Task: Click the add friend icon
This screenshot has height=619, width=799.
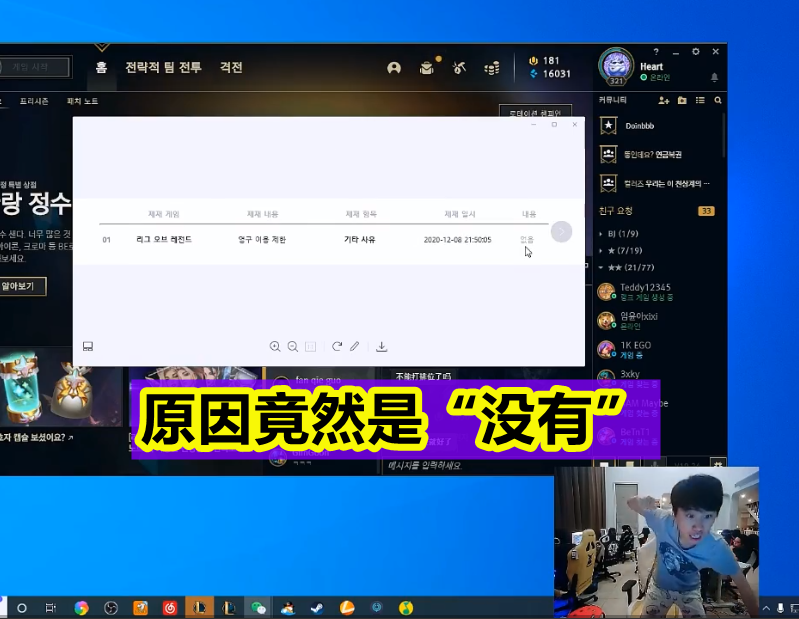Action: (x=663, y=100)
